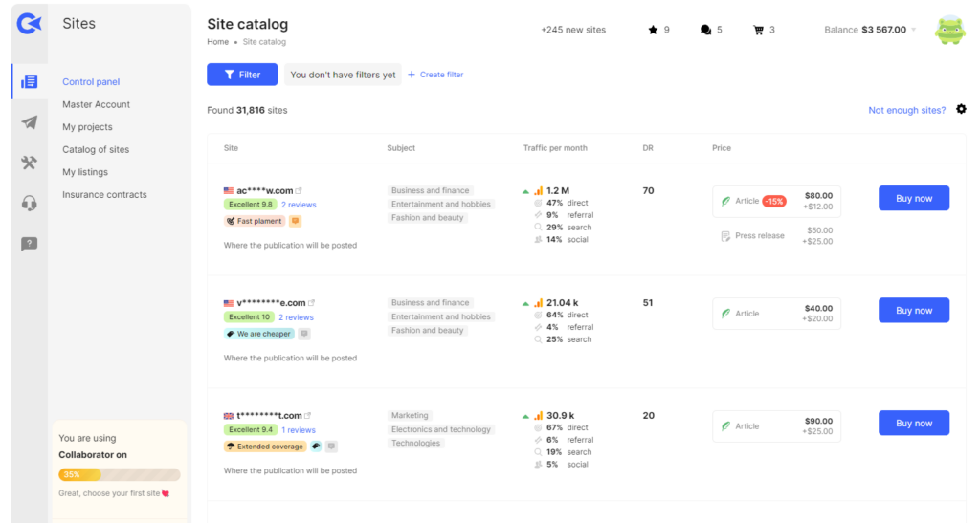
Task: Click the Excellent 10 rating badge
Action: click(249, 317)
